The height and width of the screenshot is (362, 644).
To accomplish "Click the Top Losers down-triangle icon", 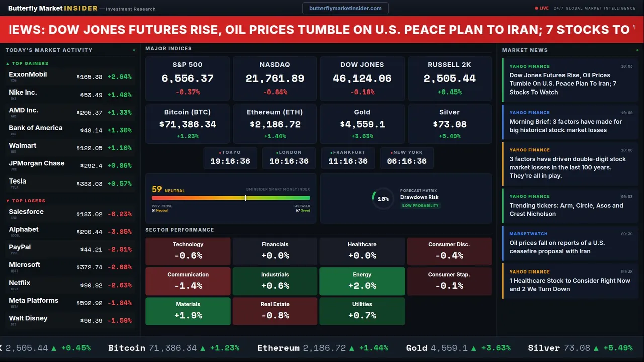I will pos(8,201).
